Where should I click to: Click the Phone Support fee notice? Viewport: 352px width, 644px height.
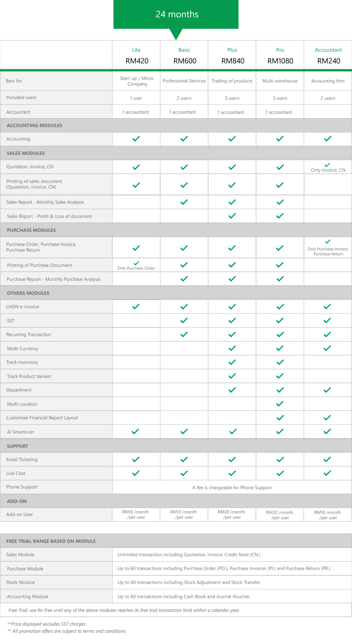(232, 487)
